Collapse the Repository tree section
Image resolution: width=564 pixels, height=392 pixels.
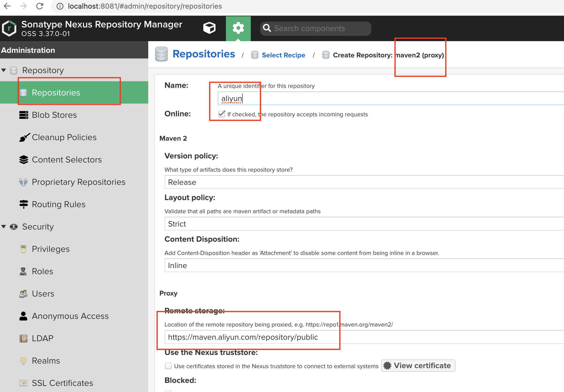pos(4,70)
